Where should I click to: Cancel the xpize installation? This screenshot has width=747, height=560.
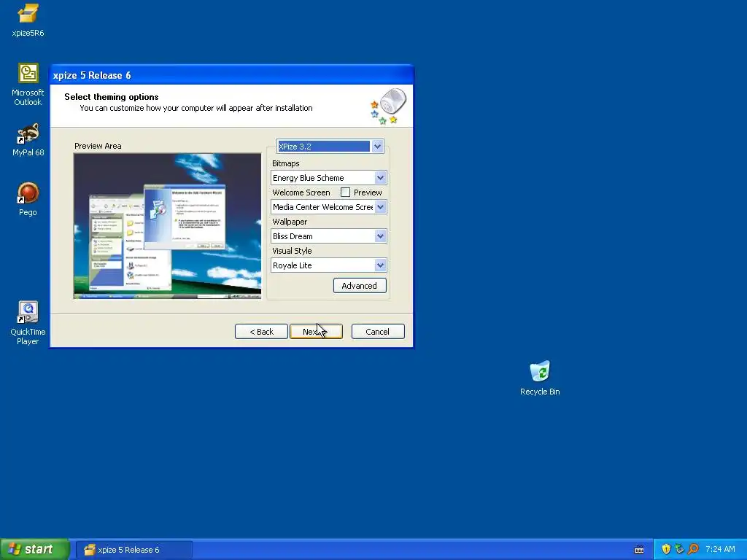click(x=378, y=332)
